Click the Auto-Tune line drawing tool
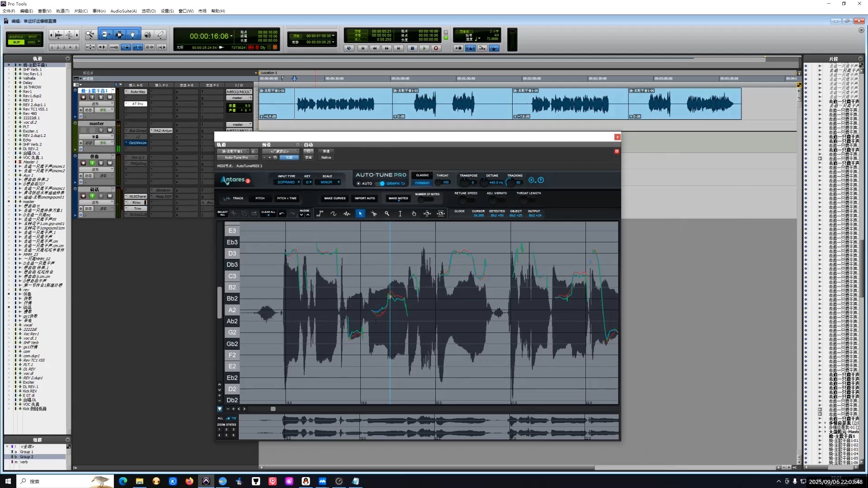Viewport: 868px width, 488px height. pos(320,214)
